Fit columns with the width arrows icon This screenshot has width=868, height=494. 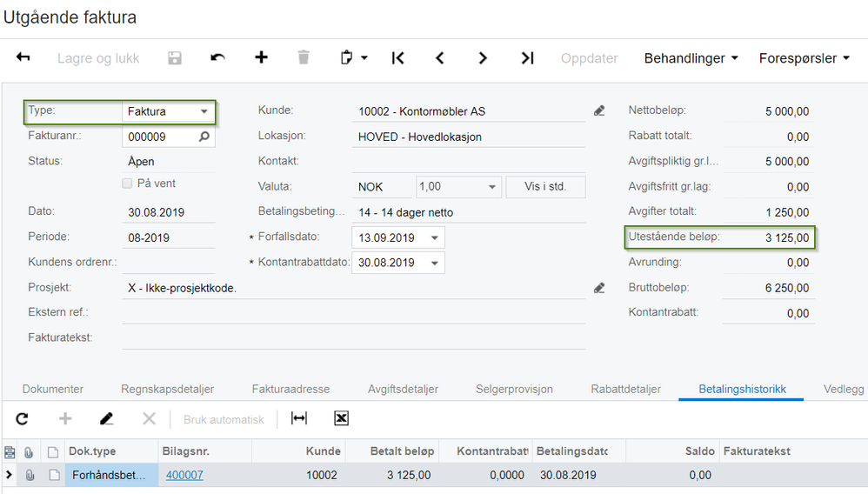[x=299, y=418]
